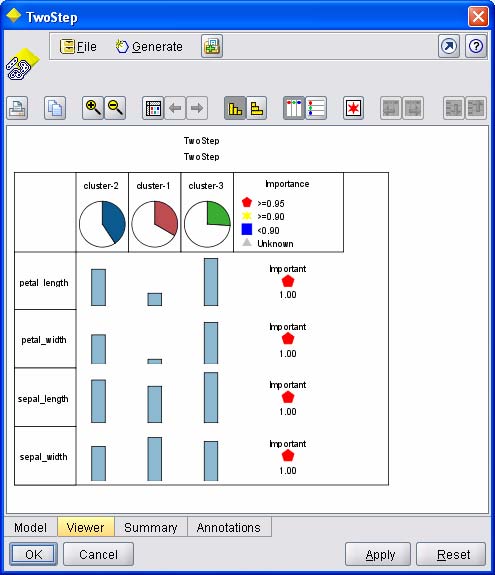This screenshot has width=495, height=575.
Task: Click petal_length bar for cluster-3
Action: (211, 282)
